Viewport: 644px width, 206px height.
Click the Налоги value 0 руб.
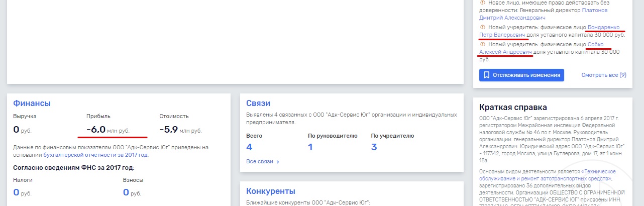pos(23,192)
